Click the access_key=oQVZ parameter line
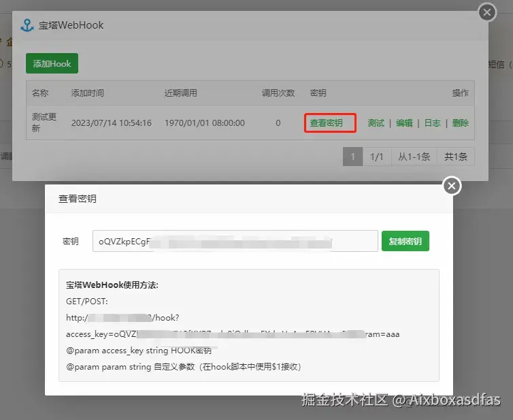This screenshot has width=513, height=420. click(233, 334)
